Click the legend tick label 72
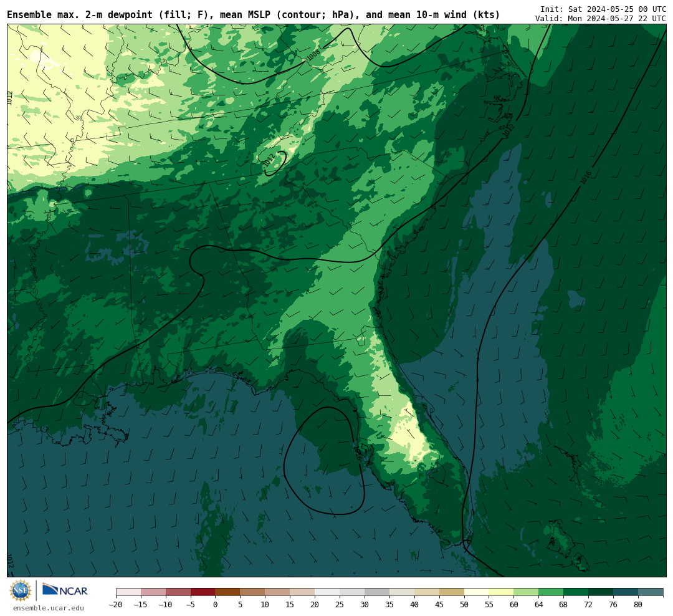Viewport: 673px width, 616px height. [x=588, y=605]
